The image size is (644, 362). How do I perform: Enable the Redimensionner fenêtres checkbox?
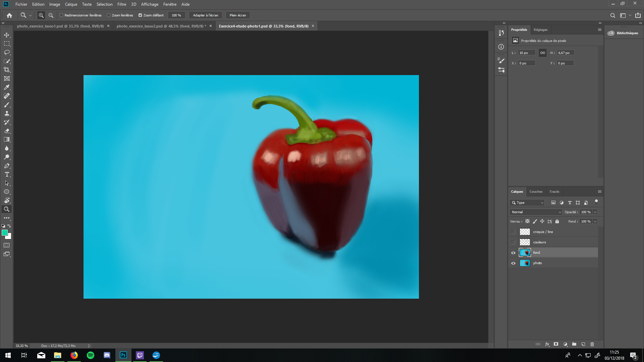[x=62, y=15]
